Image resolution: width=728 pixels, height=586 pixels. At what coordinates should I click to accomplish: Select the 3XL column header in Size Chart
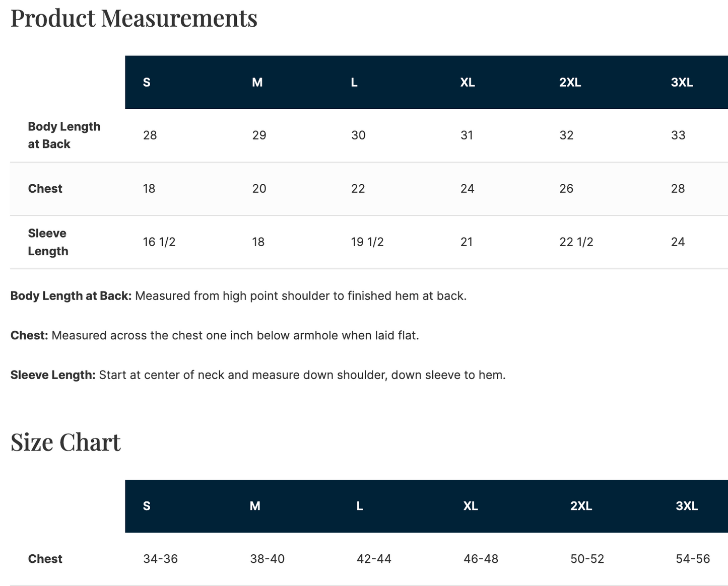click(687, 506)
